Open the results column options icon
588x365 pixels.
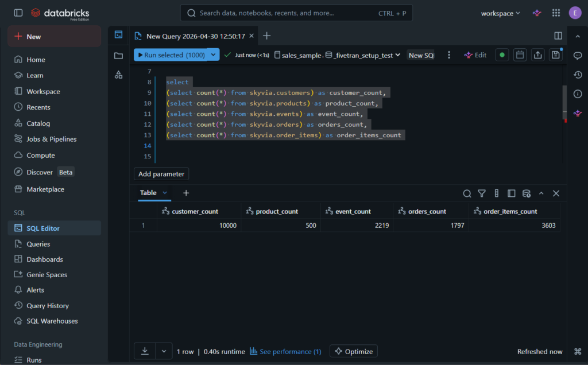click(497, 193)
